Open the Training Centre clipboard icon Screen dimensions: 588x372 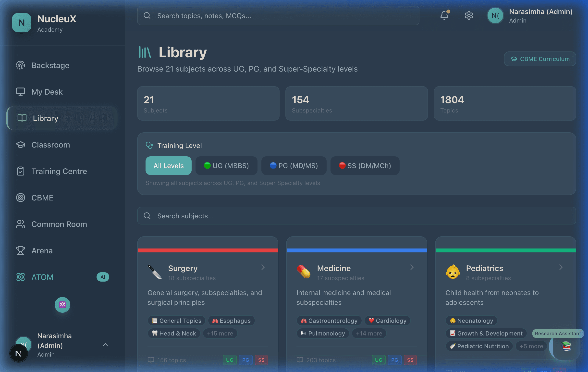(x=21, y=171)
